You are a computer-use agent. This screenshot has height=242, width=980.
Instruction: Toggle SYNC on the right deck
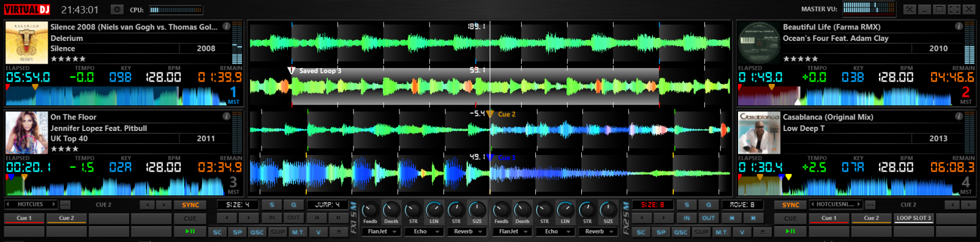click(791, 205)
